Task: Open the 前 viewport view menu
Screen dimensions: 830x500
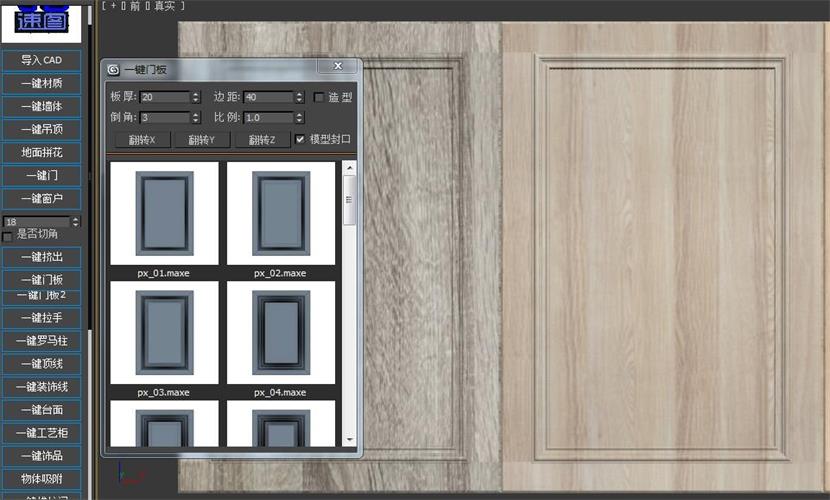Action: 135,6
